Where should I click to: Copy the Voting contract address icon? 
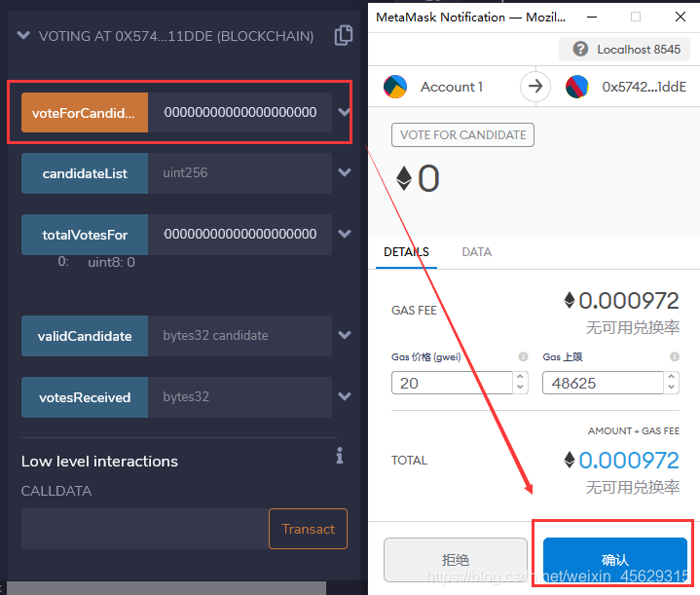coord(344,35)
